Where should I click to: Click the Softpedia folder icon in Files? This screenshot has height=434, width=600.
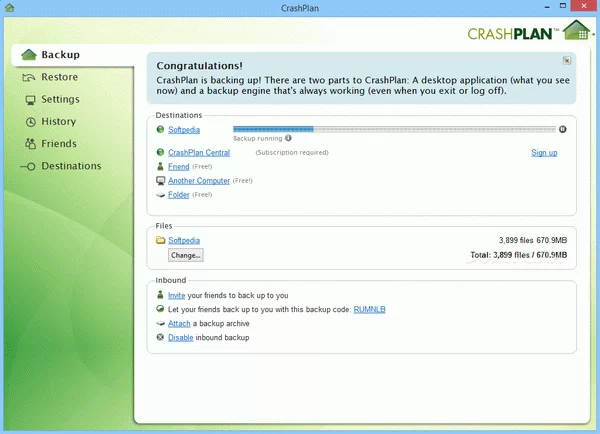point(160,241)
